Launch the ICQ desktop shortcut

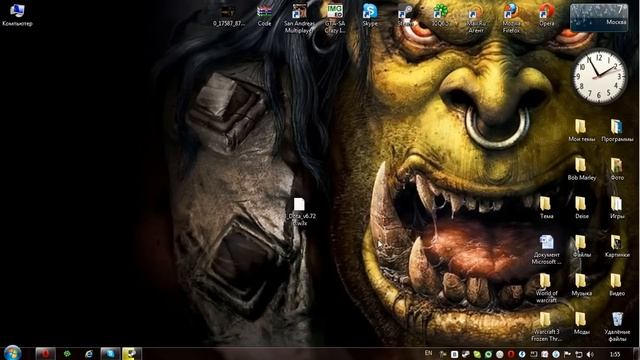tap(440, 16)
